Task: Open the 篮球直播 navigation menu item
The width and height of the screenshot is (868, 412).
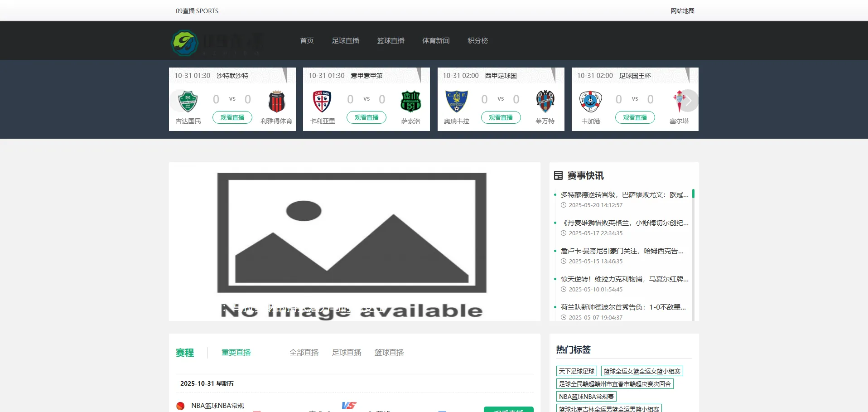Action: (391, 41)
